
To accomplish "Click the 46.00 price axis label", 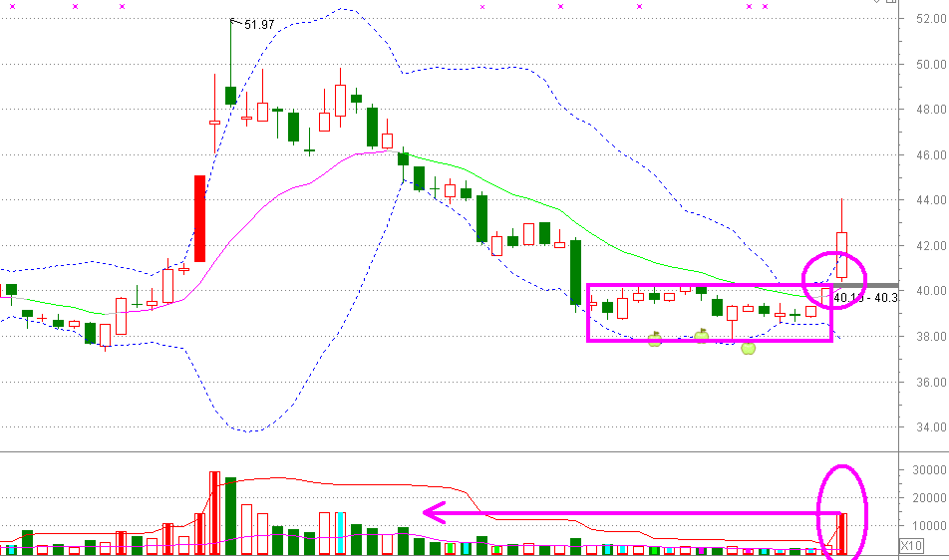I will (931, 154).
